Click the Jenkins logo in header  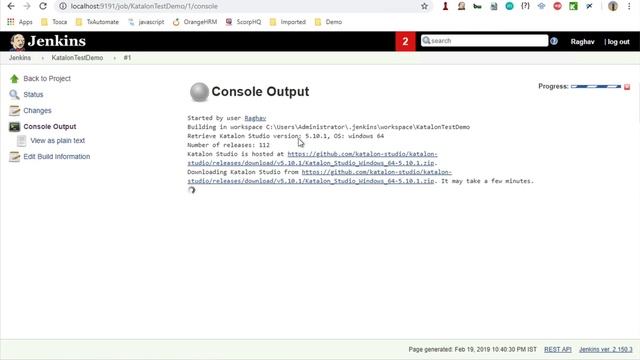[x=48, y=41]
